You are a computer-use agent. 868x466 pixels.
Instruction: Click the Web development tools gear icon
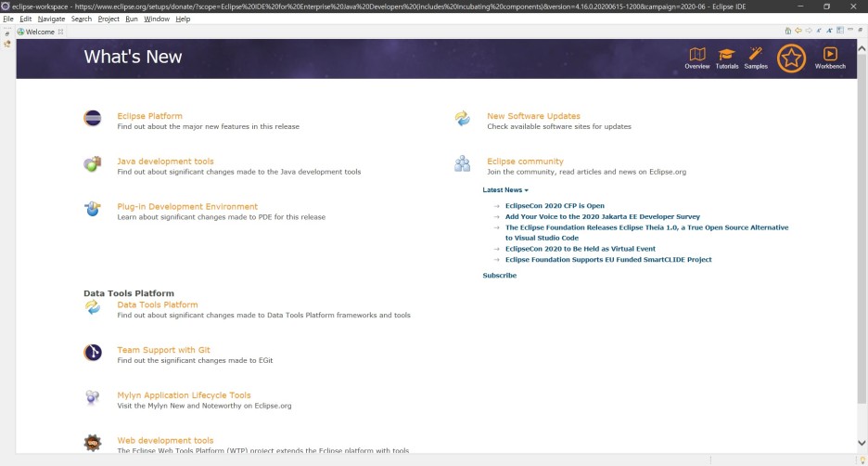93,443
